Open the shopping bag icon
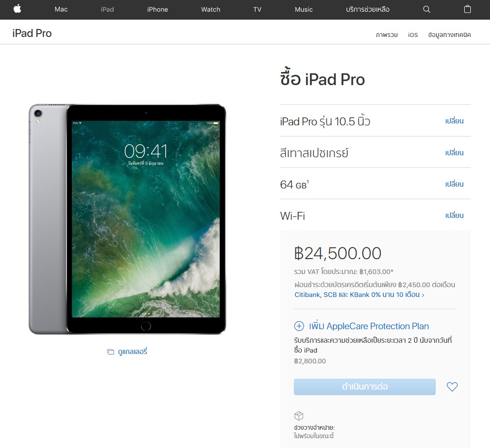The width and height of the screenshot is (490, 448). click(467, 9)
